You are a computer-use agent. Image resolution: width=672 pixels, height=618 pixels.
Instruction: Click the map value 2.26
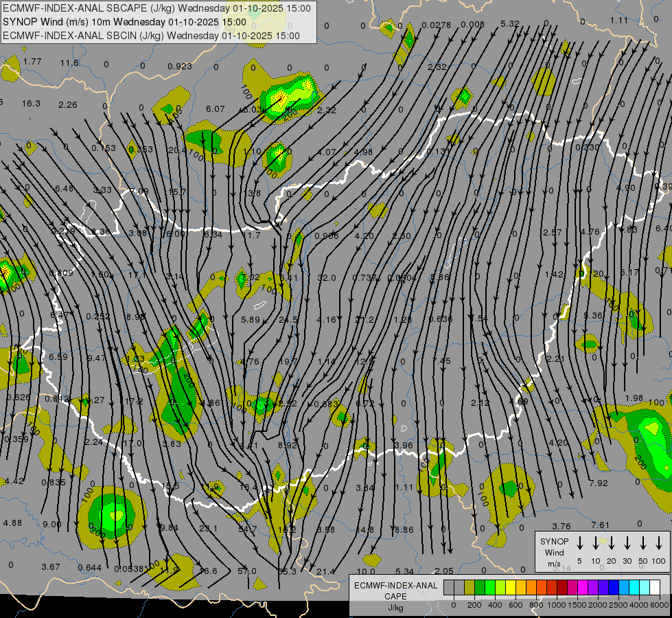(68, 104)
